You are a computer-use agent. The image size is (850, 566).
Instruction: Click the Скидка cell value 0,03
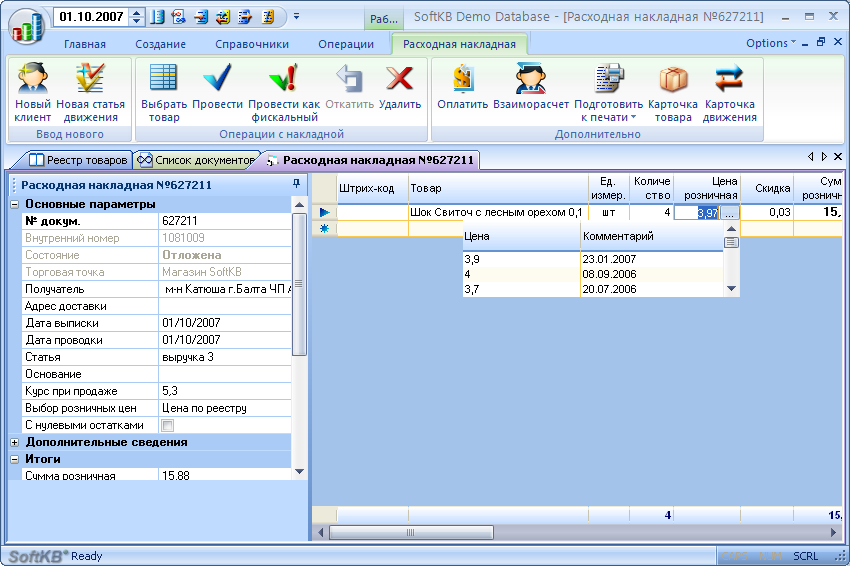coord(767,213)
